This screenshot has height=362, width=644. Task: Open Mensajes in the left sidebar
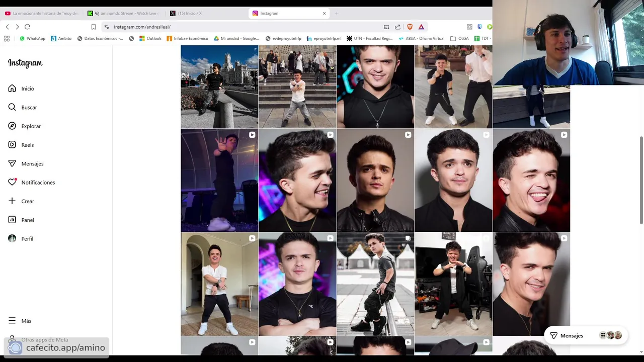[x=26, y=163]
